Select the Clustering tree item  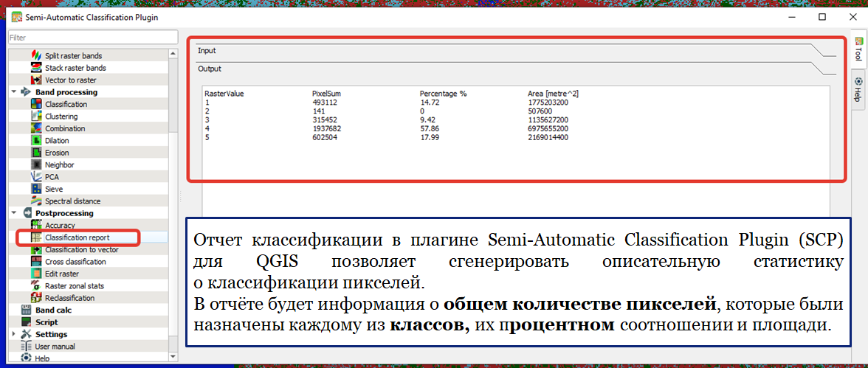61,117
